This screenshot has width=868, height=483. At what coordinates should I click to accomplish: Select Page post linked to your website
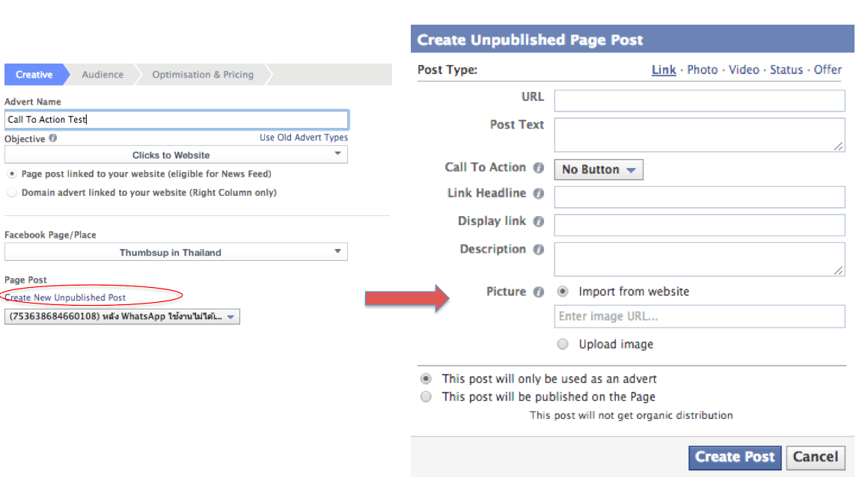coord(11,173)
